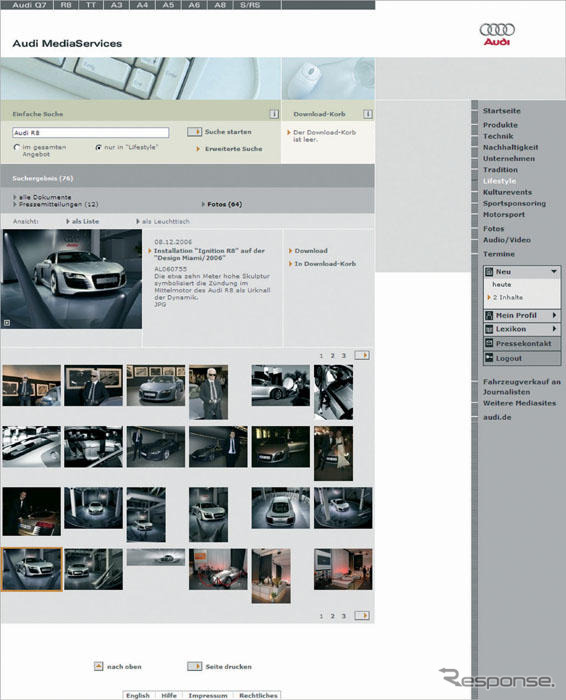Click the Seite drucken arrow icon
566x700 pixels.
tap(194, 666)
